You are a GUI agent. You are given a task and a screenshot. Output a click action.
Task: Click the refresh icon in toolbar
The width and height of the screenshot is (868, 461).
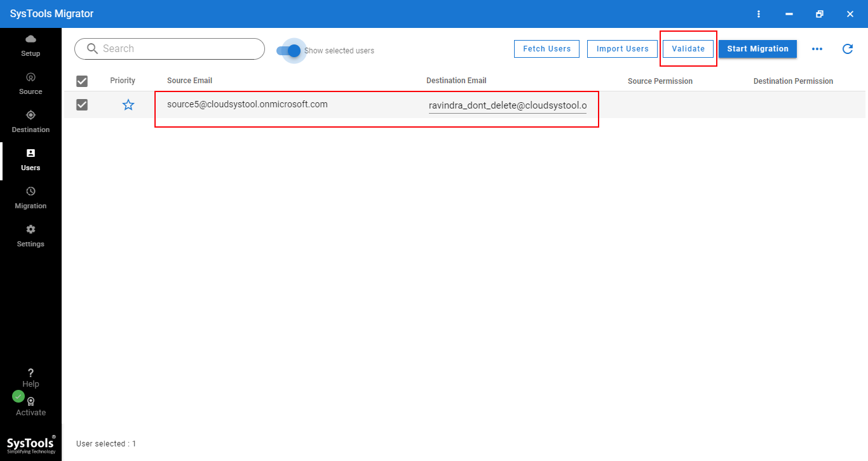848,49
